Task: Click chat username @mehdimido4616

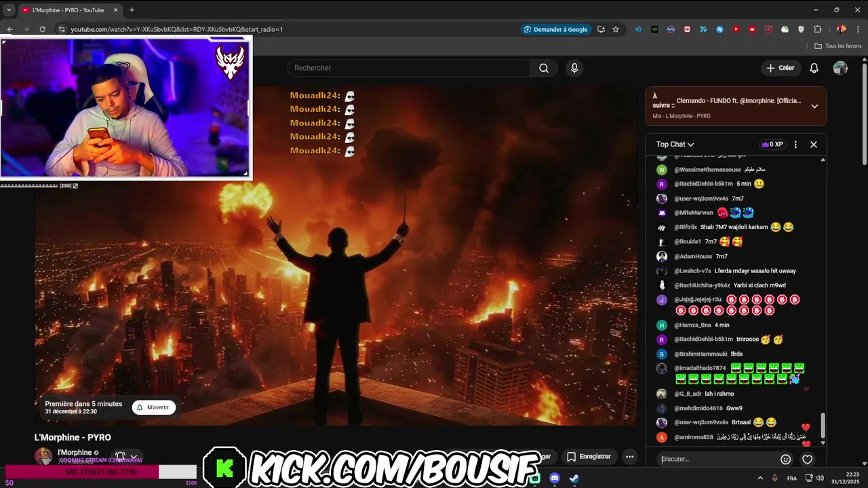Action: click(698, 408)
